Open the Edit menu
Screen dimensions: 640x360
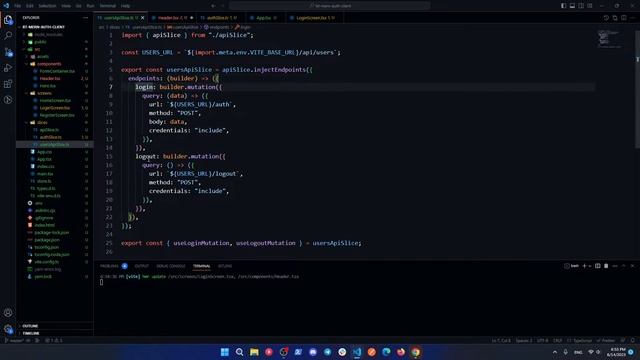point(30,6)
